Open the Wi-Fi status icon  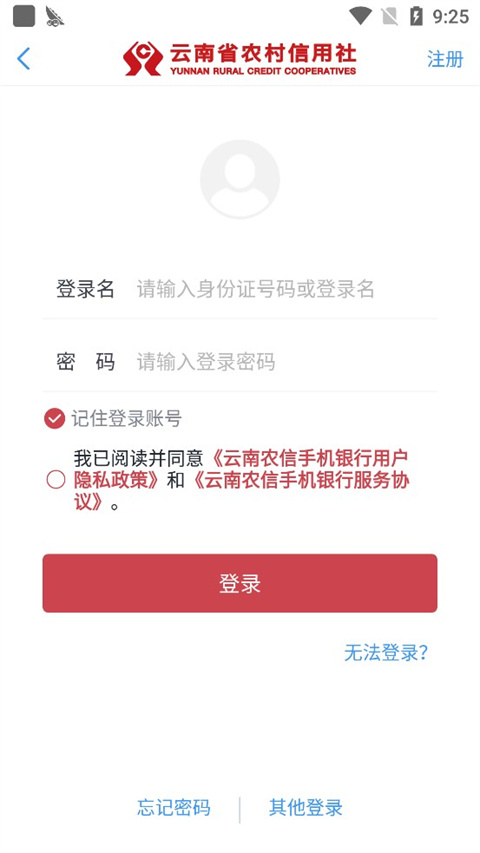(360, 16)
